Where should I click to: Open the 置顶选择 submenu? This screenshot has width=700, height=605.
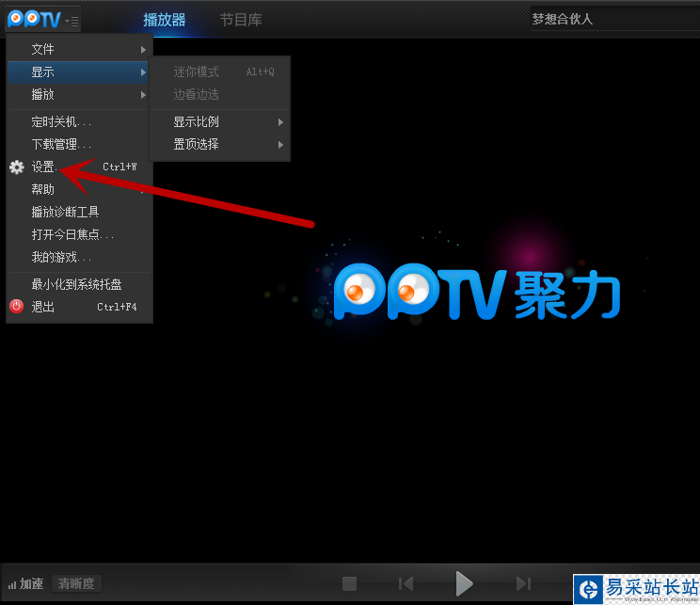(219, 144)
